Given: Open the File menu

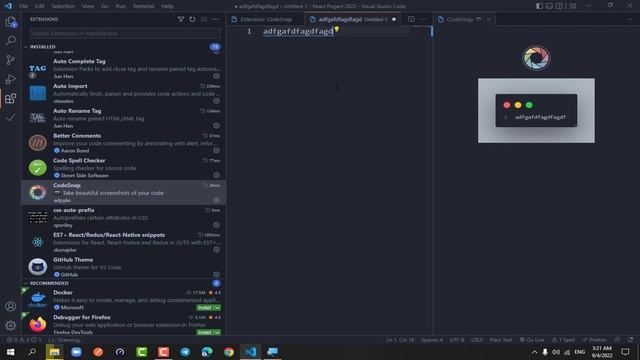Looking at the screenshot, I should [x=23, y=6].
